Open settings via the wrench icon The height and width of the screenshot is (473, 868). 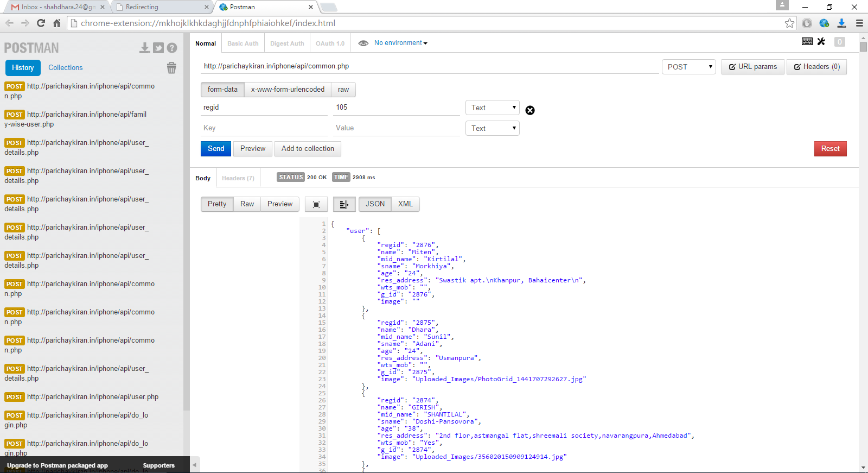pyautogui.click(x=821, y=42)
